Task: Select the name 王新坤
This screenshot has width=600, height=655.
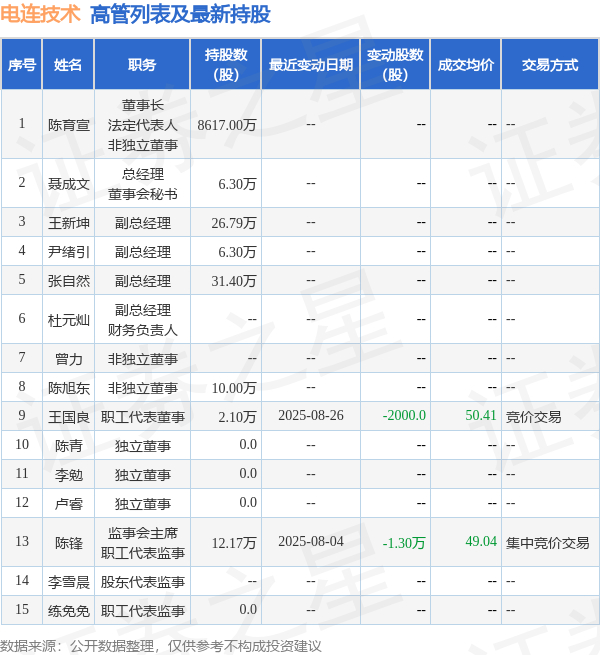Action: (x=69, y=223)
